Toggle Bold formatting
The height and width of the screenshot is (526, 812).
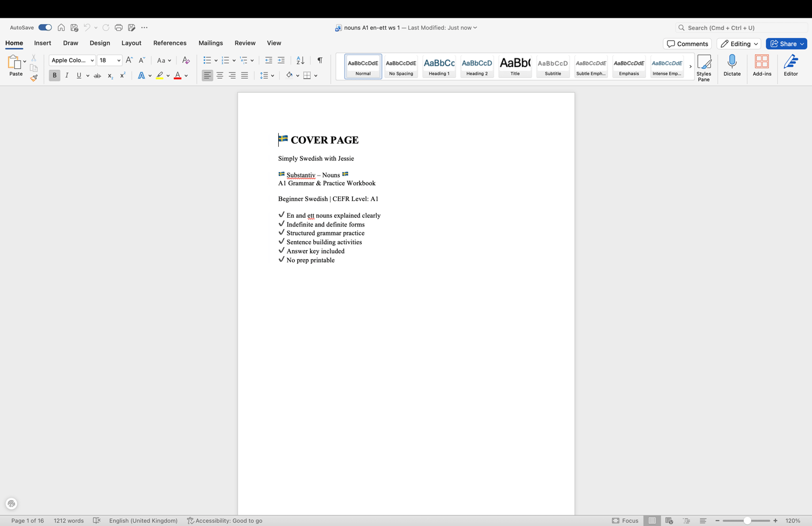pos(54,75)
